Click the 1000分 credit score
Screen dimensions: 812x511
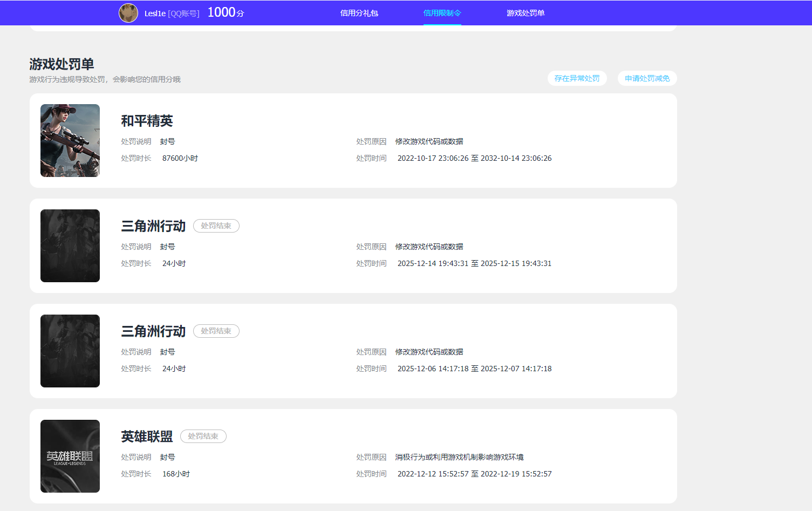[x=226, y=12]
